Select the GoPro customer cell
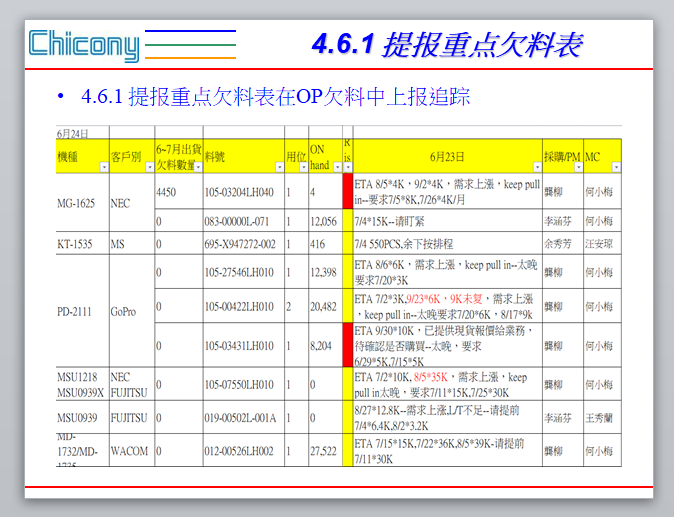This screenshot has width=674, height=517. click(125, 311)
